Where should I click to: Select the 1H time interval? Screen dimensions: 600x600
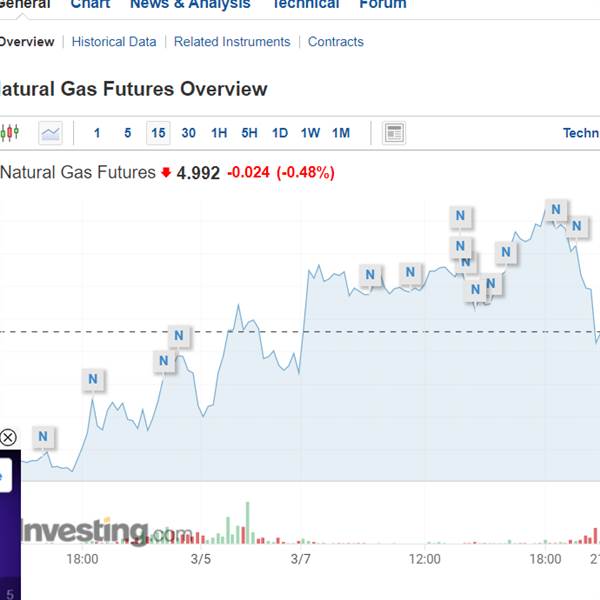point(219,133)
